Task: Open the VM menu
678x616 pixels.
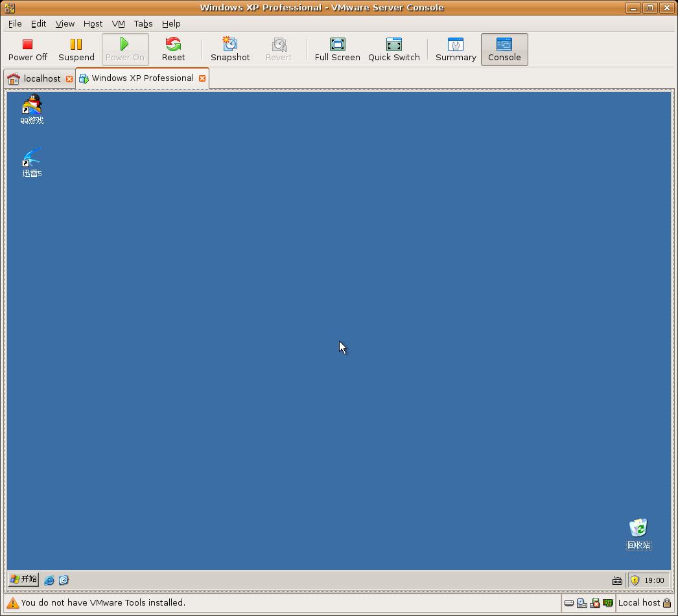Action: (118, 24)
